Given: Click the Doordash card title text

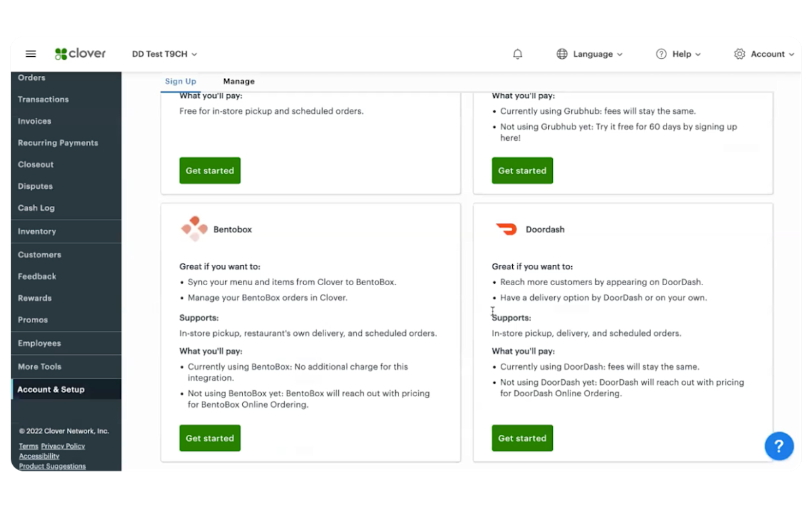Looking at the screenshot, I should coord(545,230).
